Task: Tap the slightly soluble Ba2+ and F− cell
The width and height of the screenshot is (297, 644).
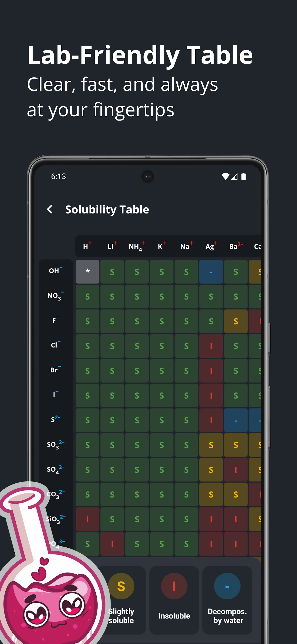Action: coord(235,321)
